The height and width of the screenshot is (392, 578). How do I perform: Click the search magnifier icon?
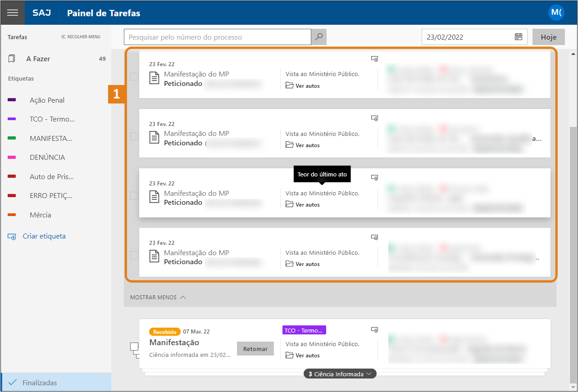tap(319, 37)
